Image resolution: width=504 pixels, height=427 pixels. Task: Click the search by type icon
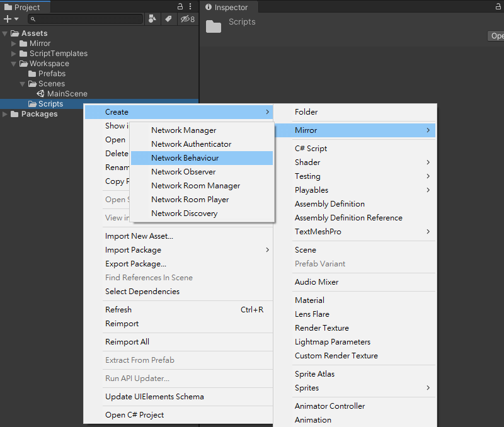152,19
